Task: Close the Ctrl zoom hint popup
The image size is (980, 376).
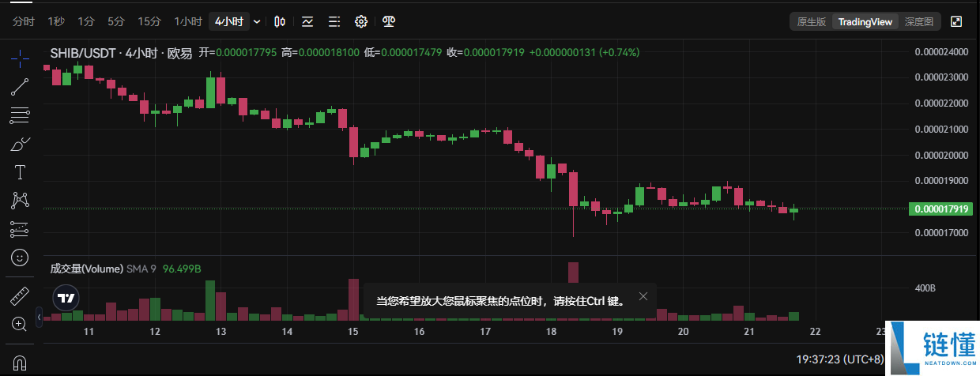Action: 643,296
